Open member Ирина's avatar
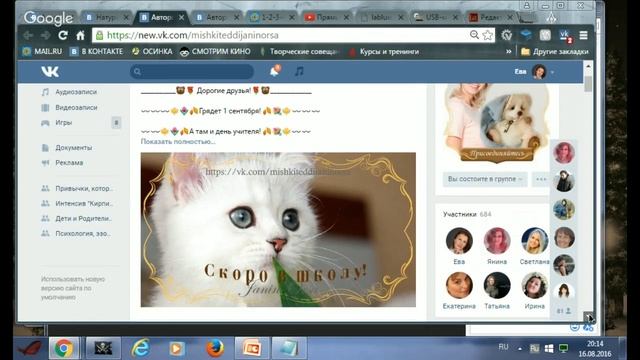 coord(534,285)
